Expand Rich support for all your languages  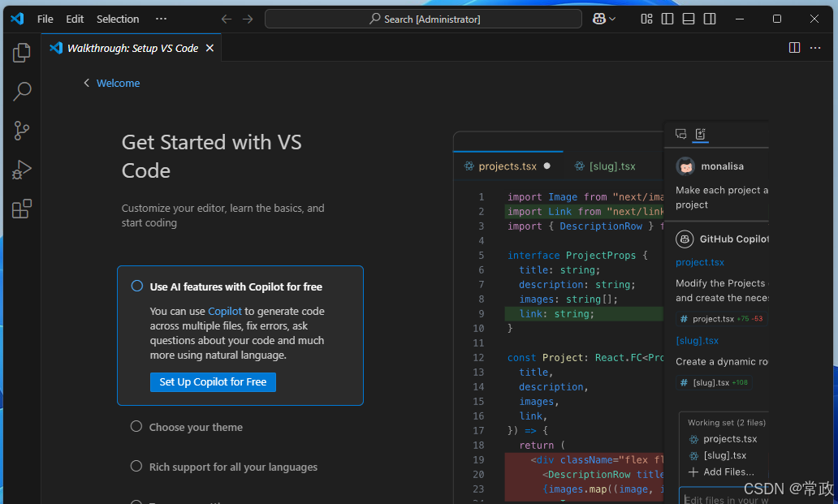[233, 467]
